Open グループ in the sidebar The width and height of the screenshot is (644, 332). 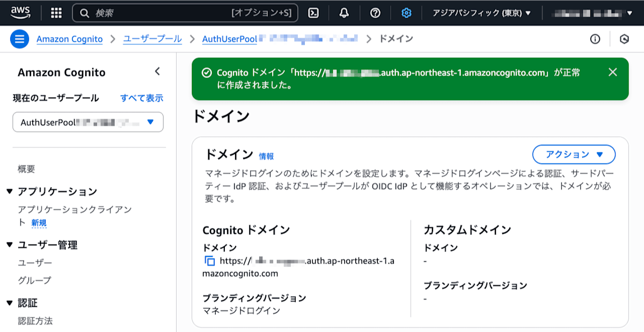34,280
